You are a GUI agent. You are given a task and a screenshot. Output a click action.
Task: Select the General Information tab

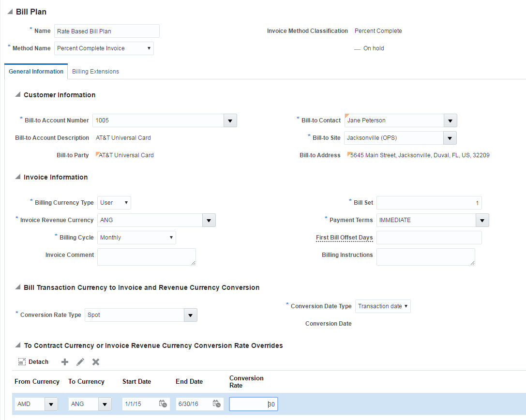[36, 72]
